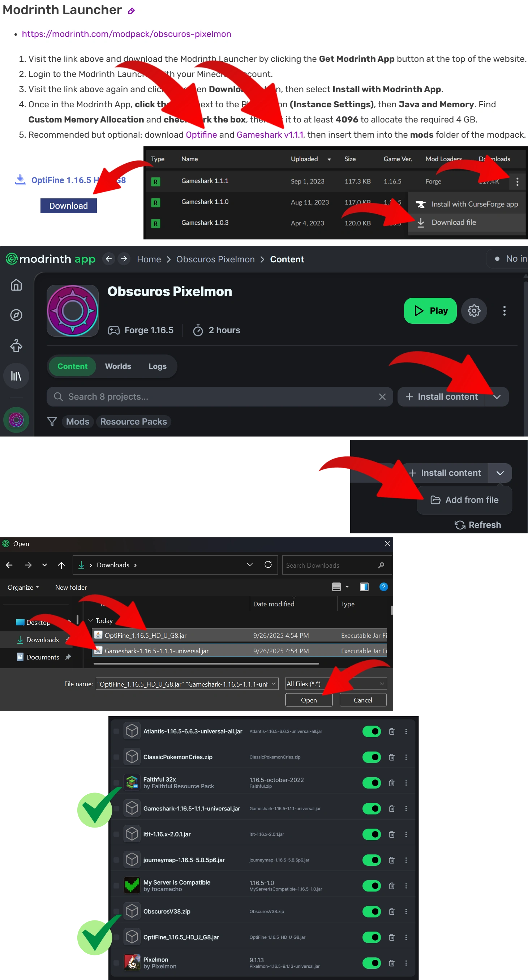Open the Organize dropdown menu
The image size is (528, 980).
tap(23, 588)
